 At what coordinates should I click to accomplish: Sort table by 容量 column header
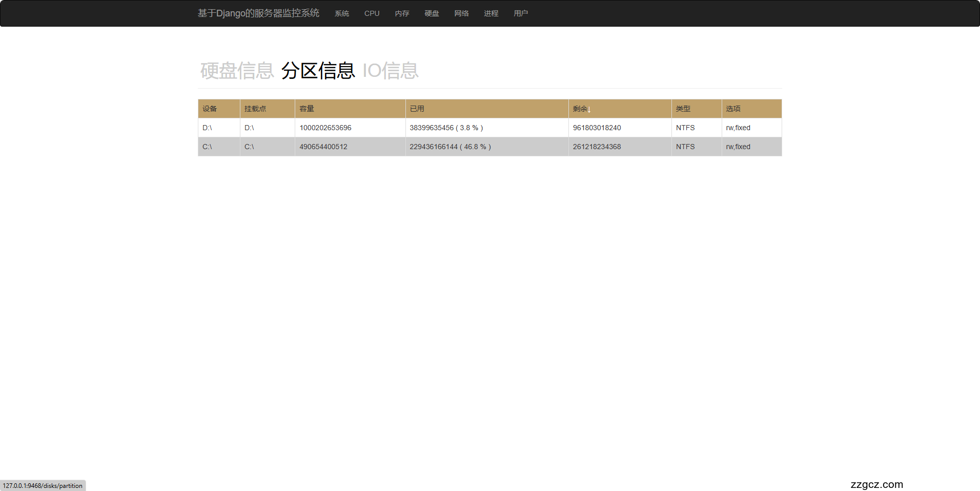point(307,109)
